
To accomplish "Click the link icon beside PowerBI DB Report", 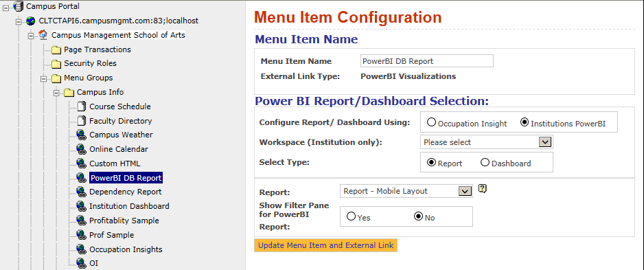I will (x=81, y=177).
